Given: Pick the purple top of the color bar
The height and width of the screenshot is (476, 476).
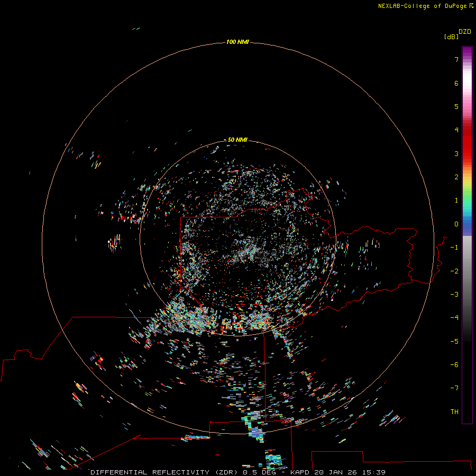Looking at the screenshot, I should 467,52.
